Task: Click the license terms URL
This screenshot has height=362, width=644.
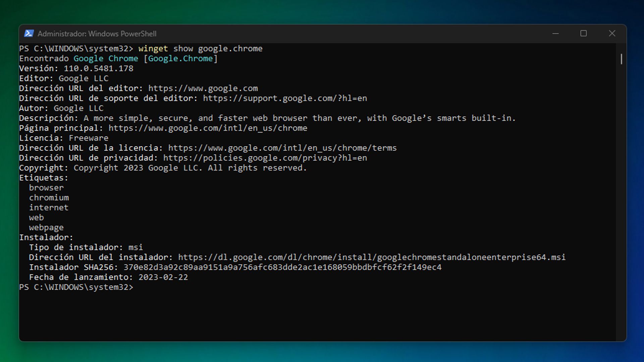Action: pyautogui.click(x=282, y=148)
